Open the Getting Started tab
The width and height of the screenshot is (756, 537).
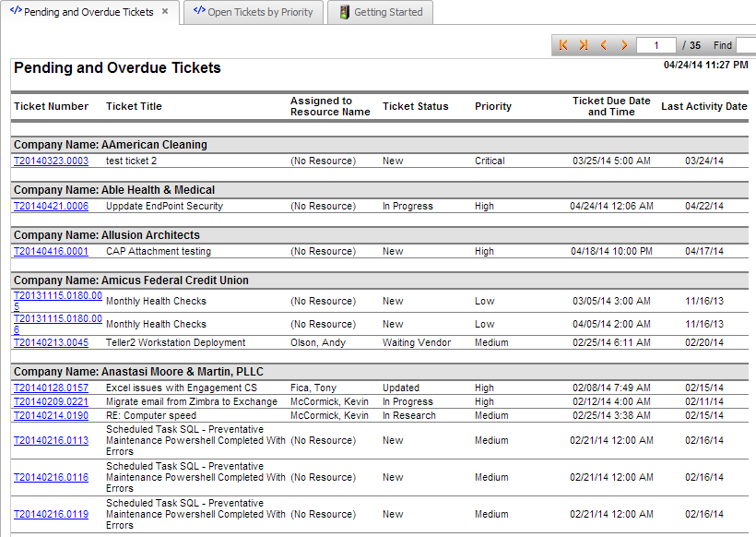387,12
